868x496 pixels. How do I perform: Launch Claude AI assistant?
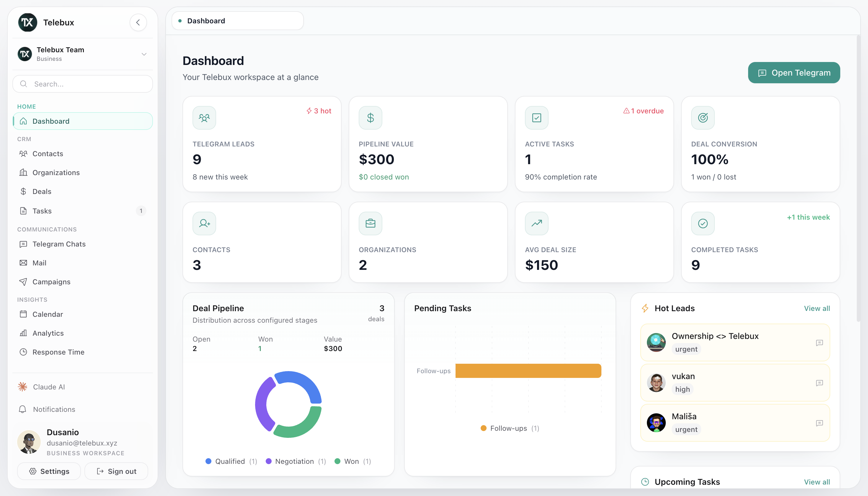tap(83, 387)
